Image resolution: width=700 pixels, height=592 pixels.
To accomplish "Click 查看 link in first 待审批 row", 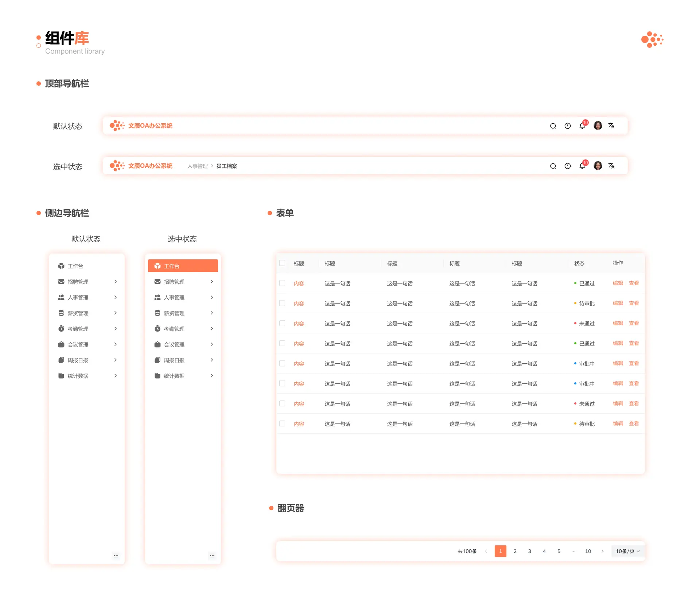I will (634, 303).
